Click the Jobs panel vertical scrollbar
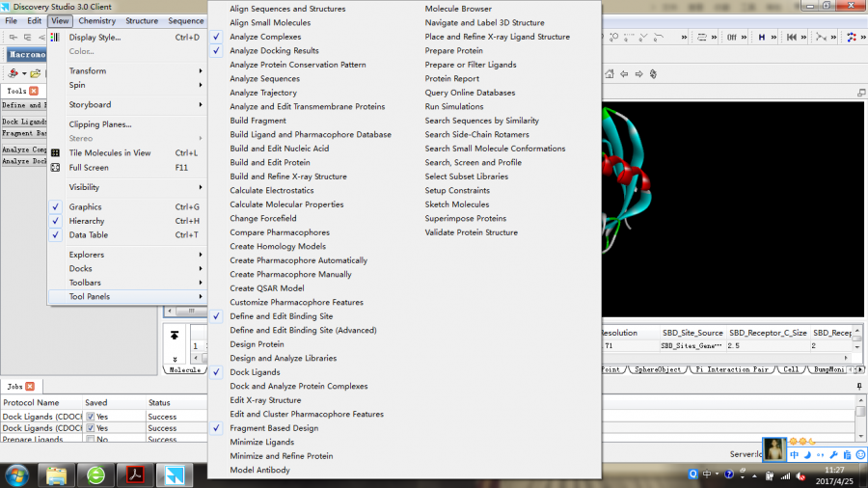Image resolution: width=868 pixels, height=488 pixels. pos(860,418)
